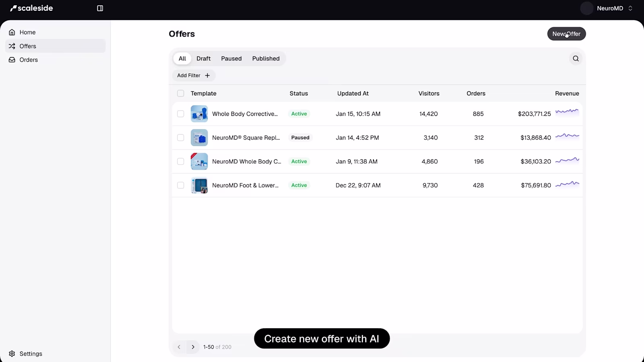Viewport: 644px width, 362px height.
Task: Go to previous page arrow
Action: point(179,347)
